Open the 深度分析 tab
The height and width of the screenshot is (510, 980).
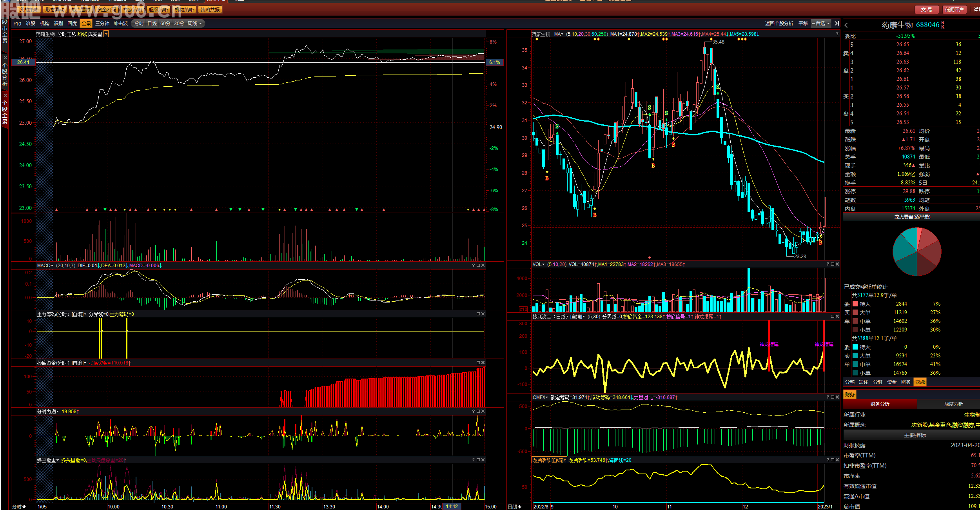pos(953,404)
